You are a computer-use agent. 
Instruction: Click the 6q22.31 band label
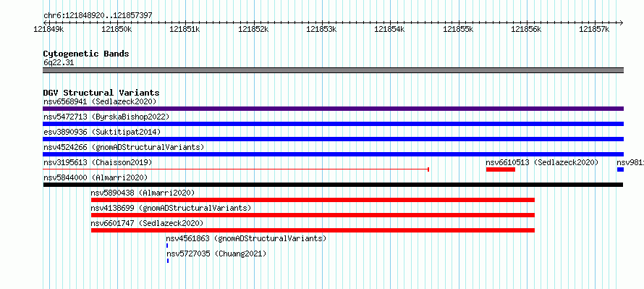pos(59,63)
